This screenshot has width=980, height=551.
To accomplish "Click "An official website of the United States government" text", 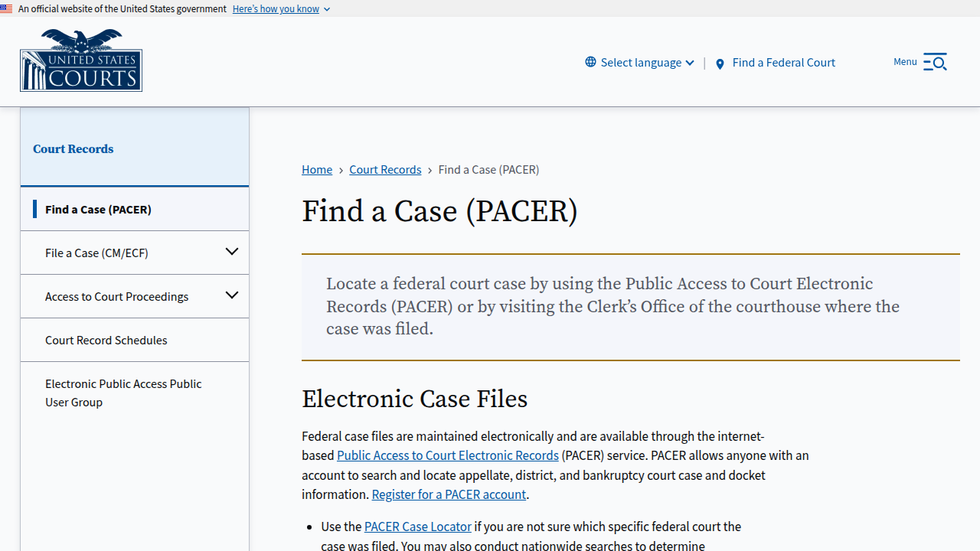I will [122, 8].
